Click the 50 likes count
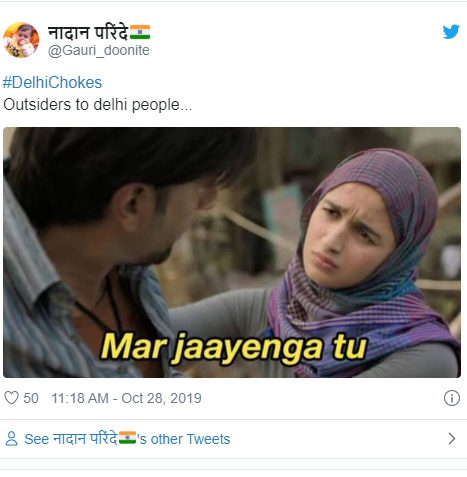Image resolution: width=467 pixels, height=477 pixels. tap(31, 398)
